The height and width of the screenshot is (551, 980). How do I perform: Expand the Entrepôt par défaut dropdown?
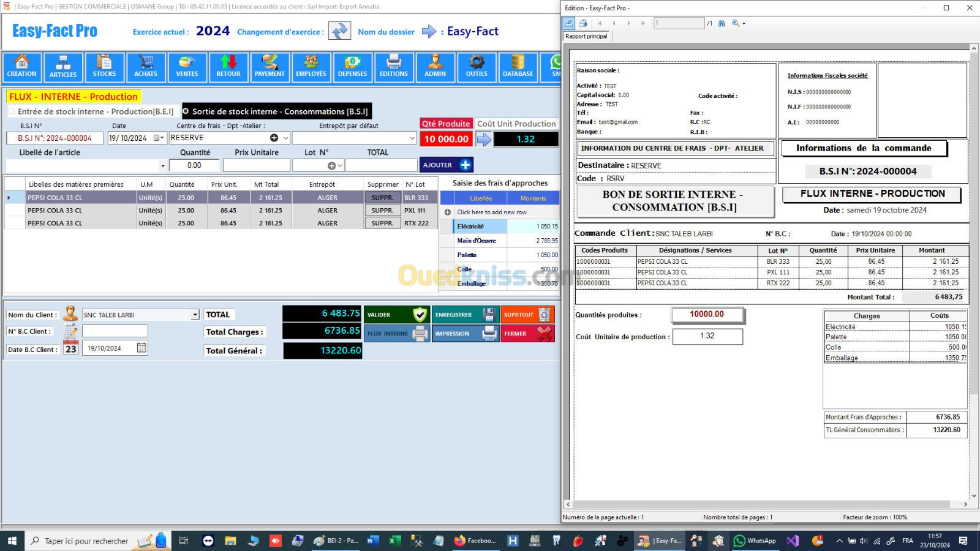pyautogui.click(x=412, y=138)
